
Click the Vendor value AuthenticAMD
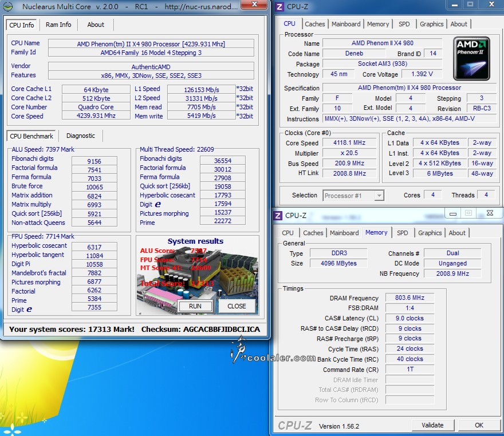click(151, 66)
